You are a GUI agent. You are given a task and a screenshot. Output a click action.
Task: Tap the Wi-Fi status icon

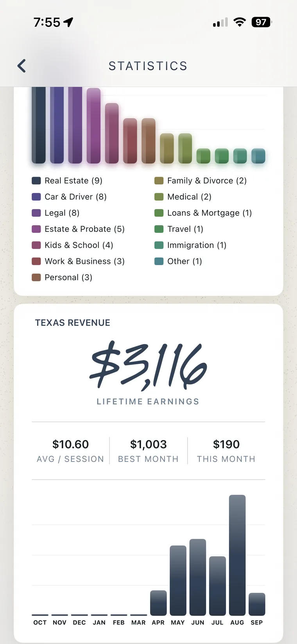pos(240,22)
